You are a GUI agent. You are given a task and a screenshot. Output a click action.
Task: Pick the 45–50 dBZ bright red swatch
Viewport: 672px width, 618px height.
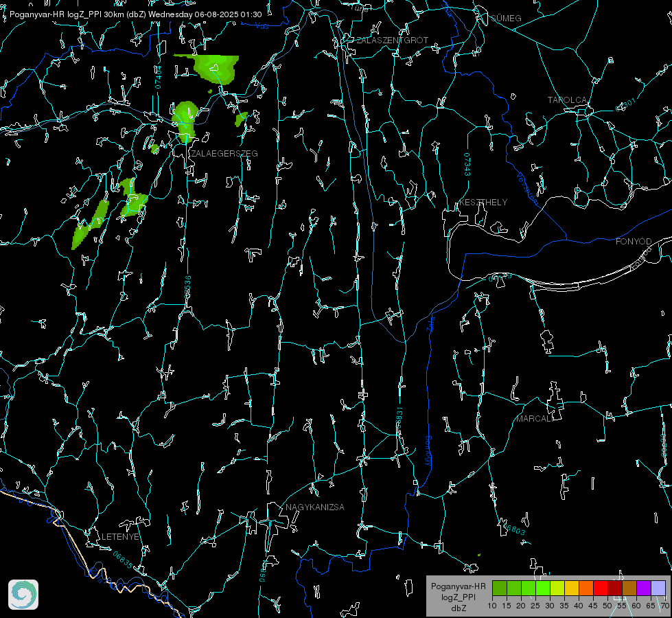coord(601,588)
